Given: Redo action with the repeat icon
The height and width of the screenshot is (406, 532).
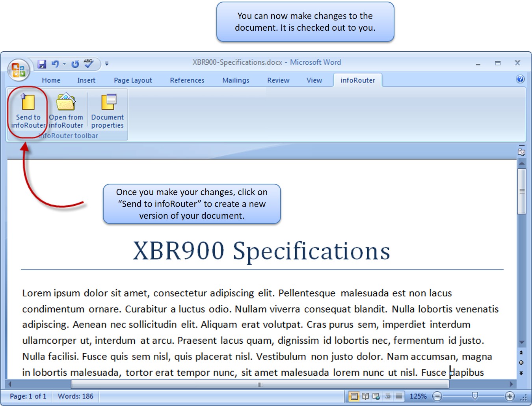Looking at the screenshot, I should [75, 64].
